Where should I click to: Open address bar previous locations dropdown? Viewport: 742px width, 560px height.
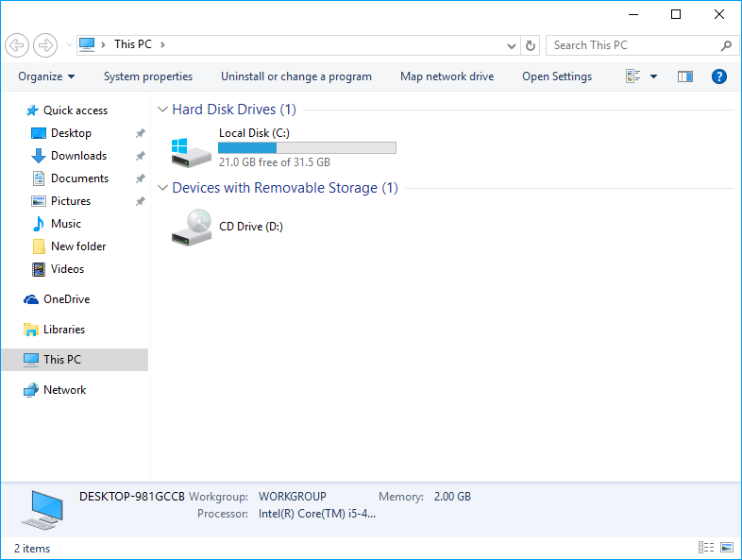(511, 46)
